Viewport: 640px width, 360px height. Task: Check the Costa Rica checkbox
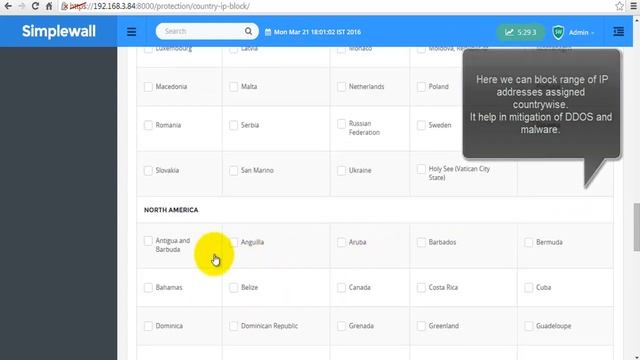click(x=421, y=287)
